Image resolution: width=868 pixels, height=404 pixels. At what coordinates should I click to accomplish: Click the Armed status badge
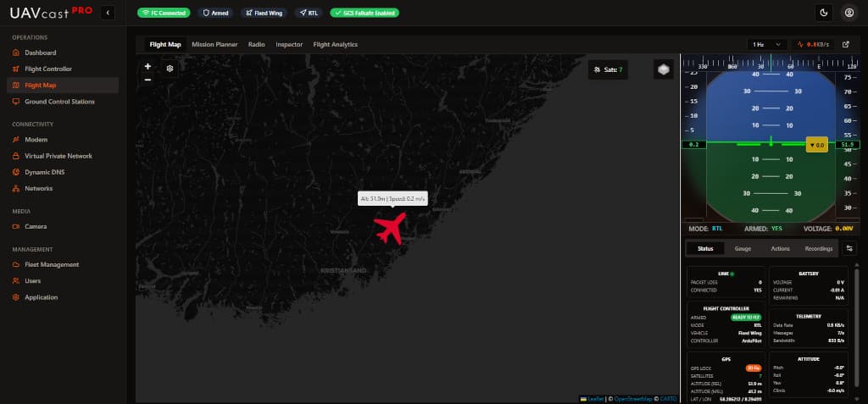coord(215,13)
